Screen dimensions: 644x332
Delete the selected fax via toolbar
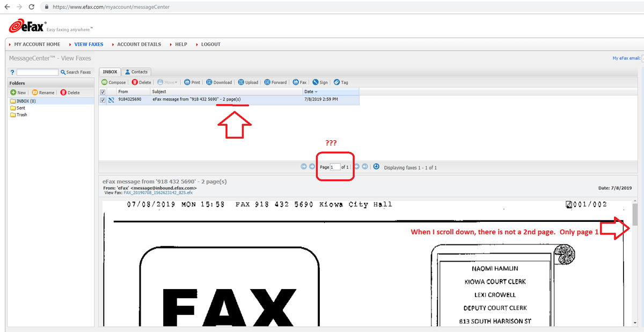tap(142, 82)
